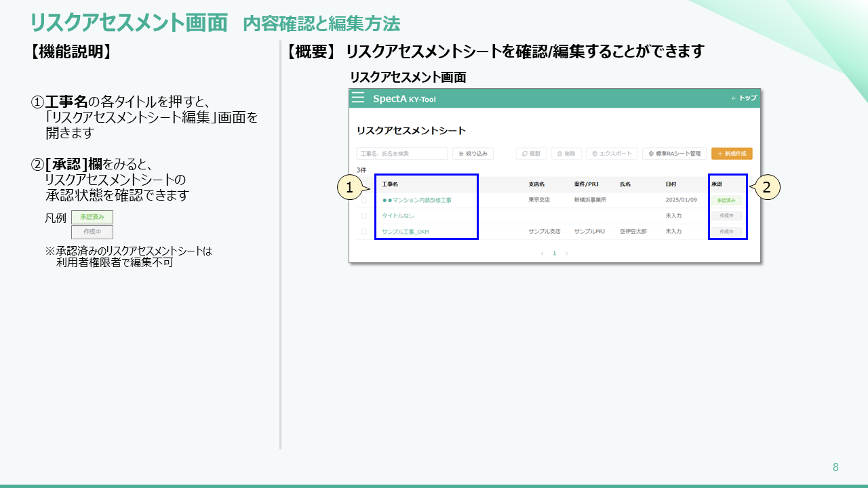Navigate to トップ in the header
The width and height of the screenshot is (868, 488).
point(745,98)
